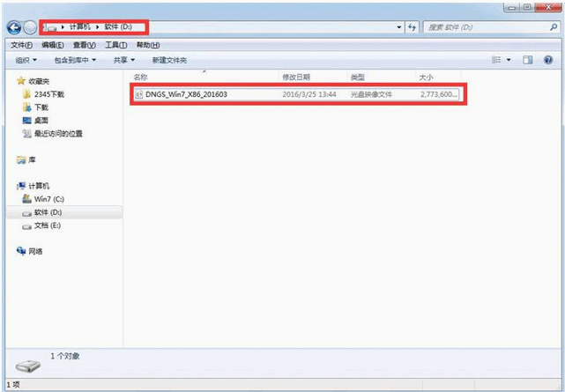Click the Forward navigation arrow

point(30,27)
